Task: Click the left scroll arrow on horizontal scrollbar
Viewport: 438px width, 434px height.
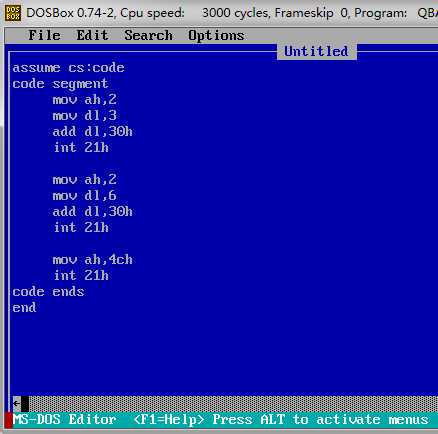Action: [17, 404]
